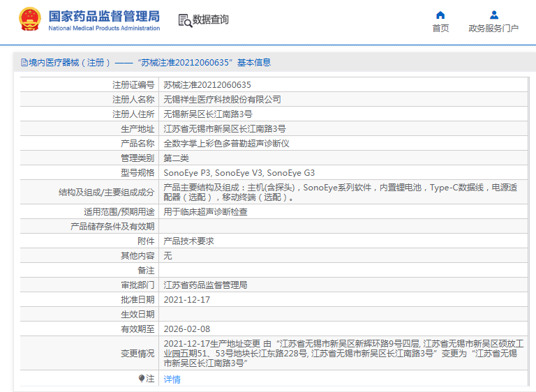Select the value 第二类

[176, 158]
